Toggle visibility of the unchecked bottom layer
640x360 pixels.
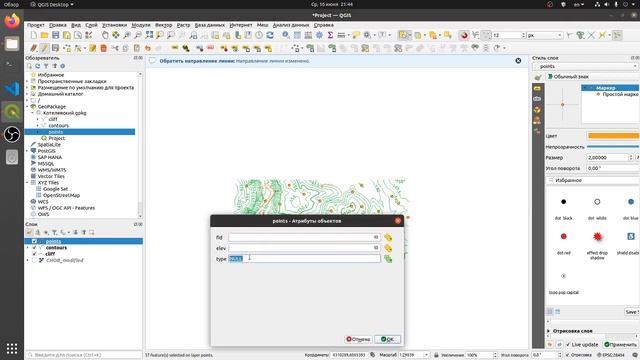coord(34,260)
